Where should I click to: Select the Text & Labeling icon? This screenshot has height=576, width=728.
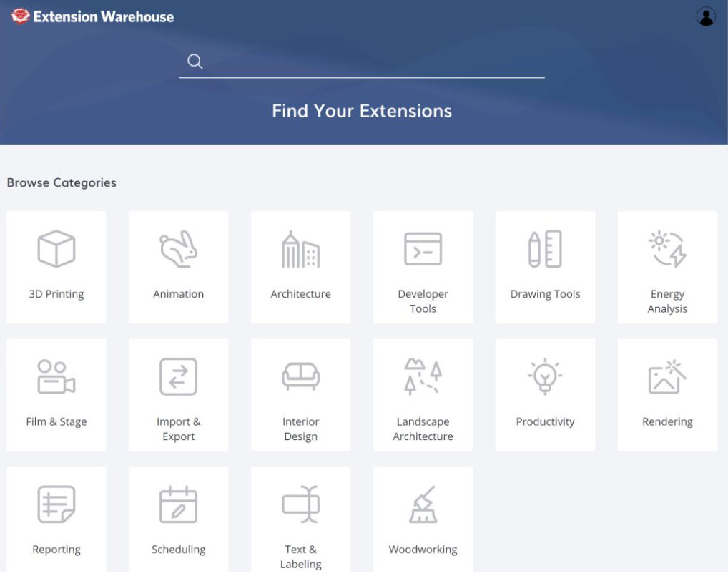tap(300, 504)
